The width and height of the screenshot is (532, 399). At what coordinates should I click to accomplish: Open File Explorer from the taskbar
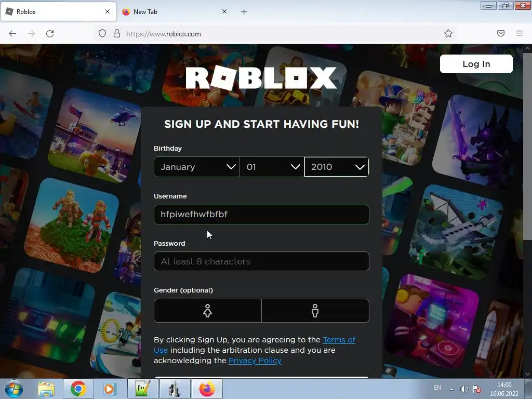[46, 389]
